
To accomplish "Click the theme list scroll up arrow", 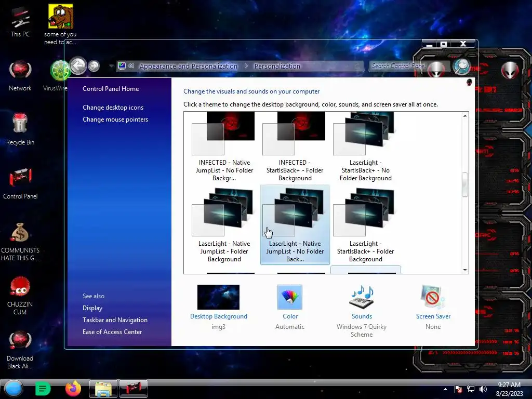I will pos(465,116).
